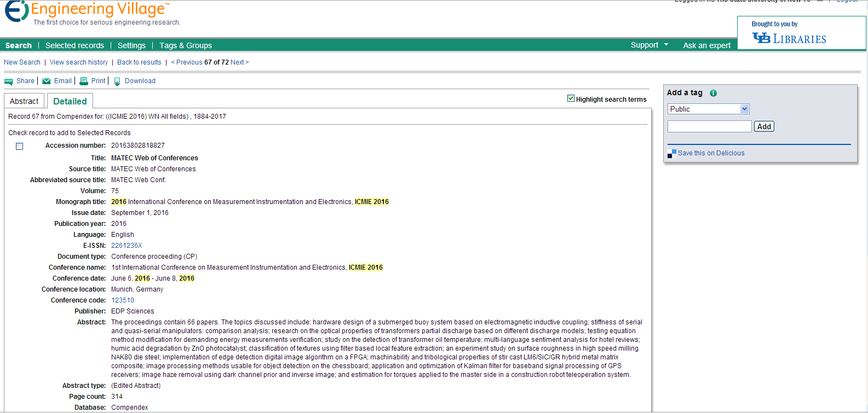Image resolution: width=868 pixels, height=413 pixels.
Task: Click the issue date September 1, 2016
Action: [x=140, y=213]
